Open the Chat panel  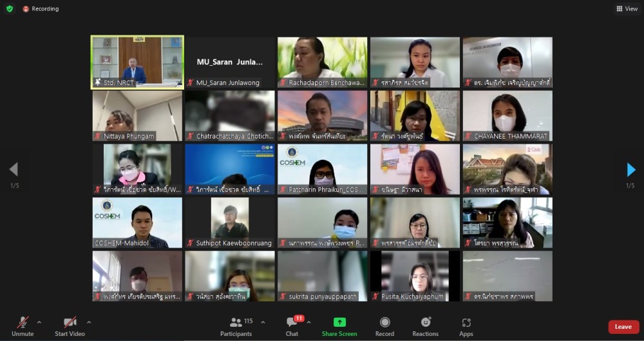pos(292,326)
